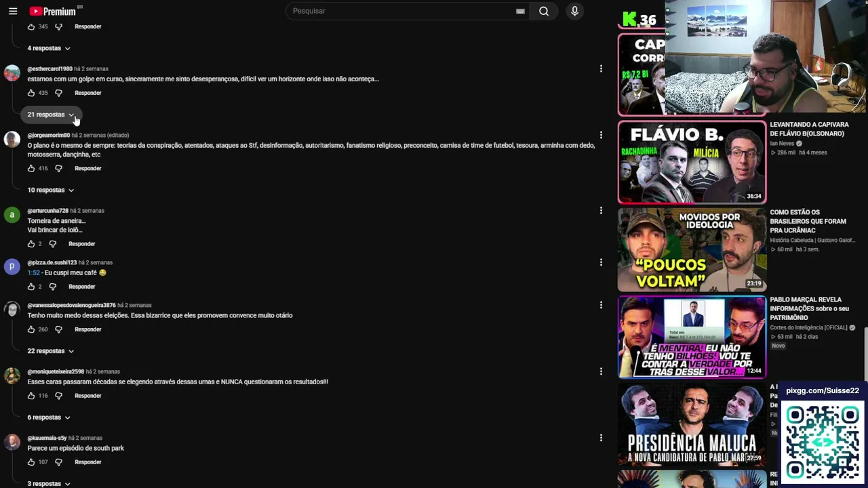This screenshot has height=488, width=868.
Task: Expand the 3 respostas thread
Action: click(x=49, y=484)
